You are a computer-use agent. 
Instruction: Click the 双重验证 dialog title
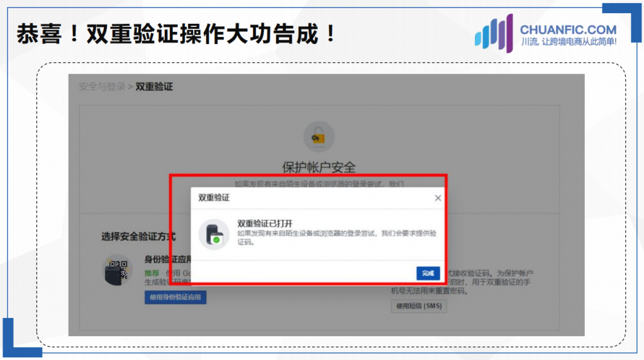(x=214, y=198)
